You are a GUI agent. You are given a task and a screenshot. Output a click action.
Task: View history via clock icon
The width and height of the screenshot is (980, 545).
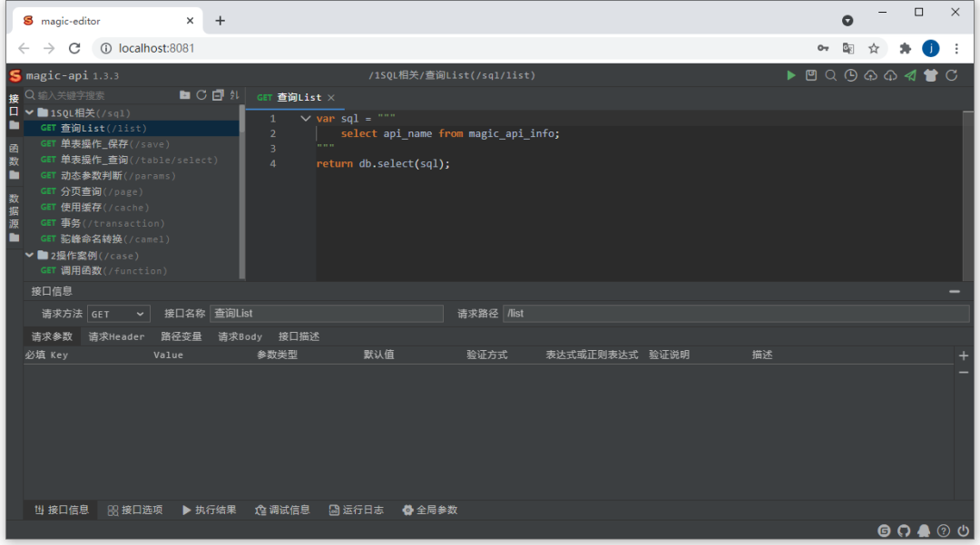850,75
